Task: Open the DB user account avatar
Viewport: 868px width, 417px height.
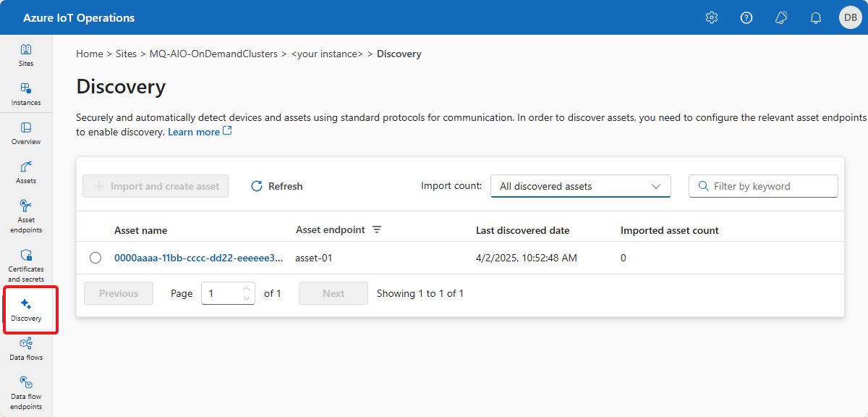Action: tap(851, 17)
